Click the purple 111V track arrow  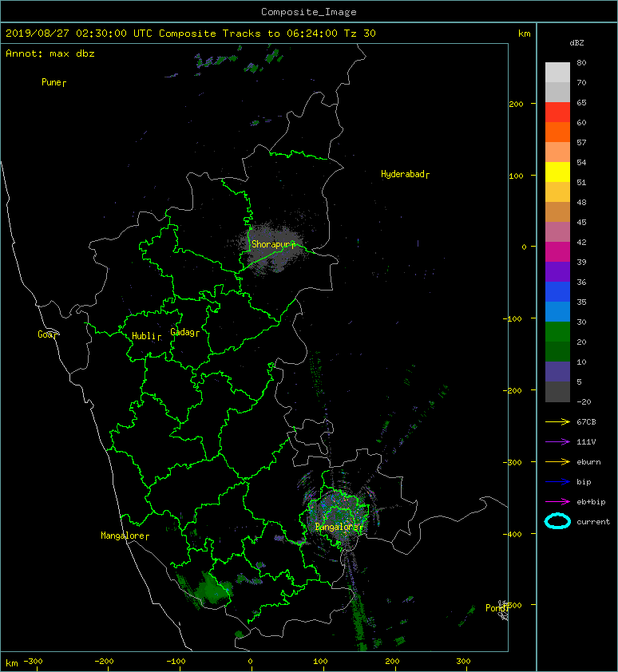tap(557, 442)
